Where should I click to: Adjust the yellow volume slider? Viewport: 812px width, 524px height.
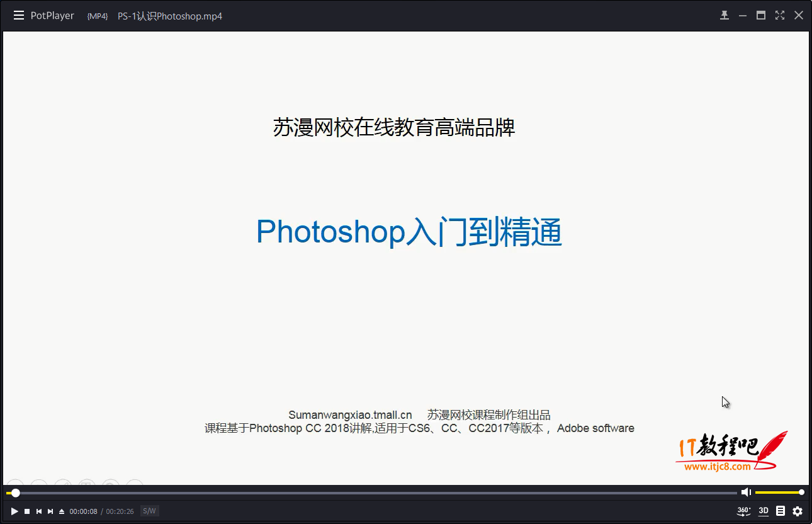[779, 493]
